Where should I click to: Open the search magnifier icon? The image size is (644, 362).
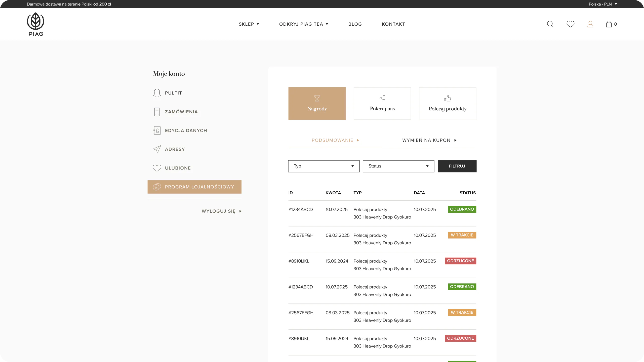click(550, 24)
